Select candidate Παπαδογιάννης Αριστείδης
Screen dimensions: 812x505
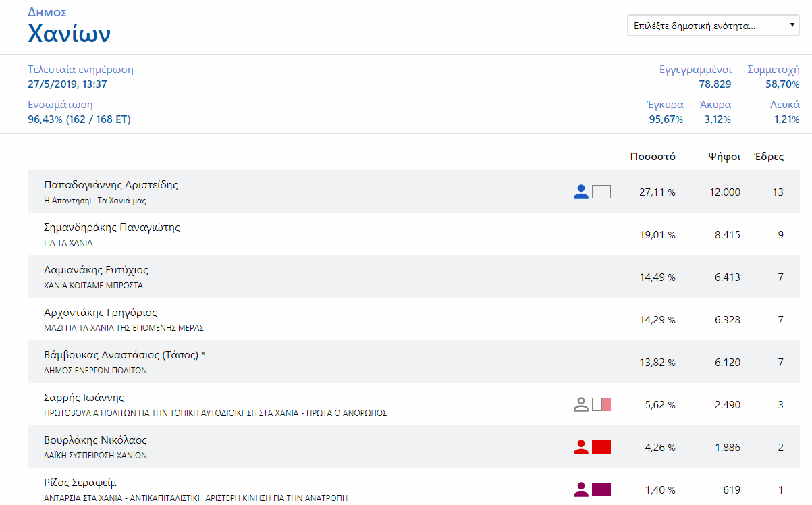(111, 185)
